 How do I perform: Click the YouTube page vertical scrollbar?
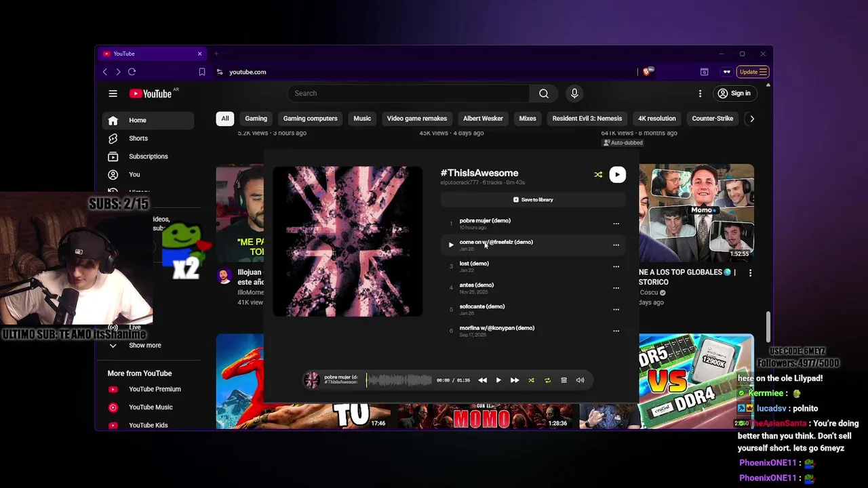768,327
